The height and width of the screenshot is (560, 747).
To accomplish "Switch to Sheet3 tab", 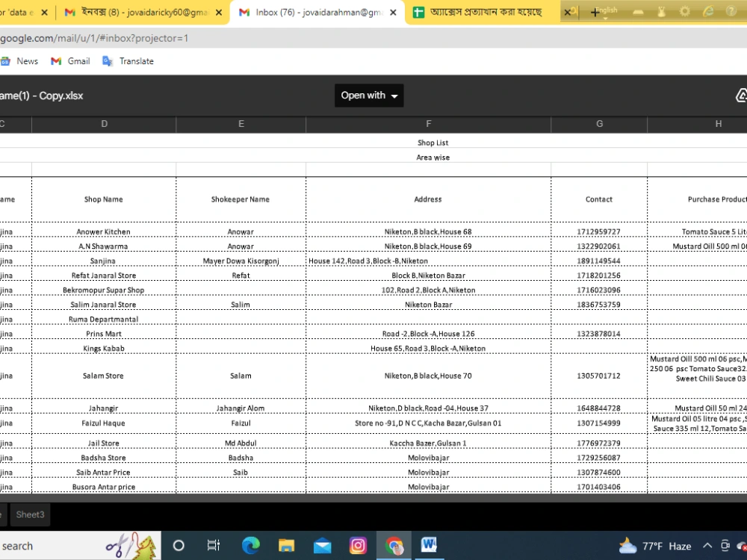I will (x=30, y=514).
